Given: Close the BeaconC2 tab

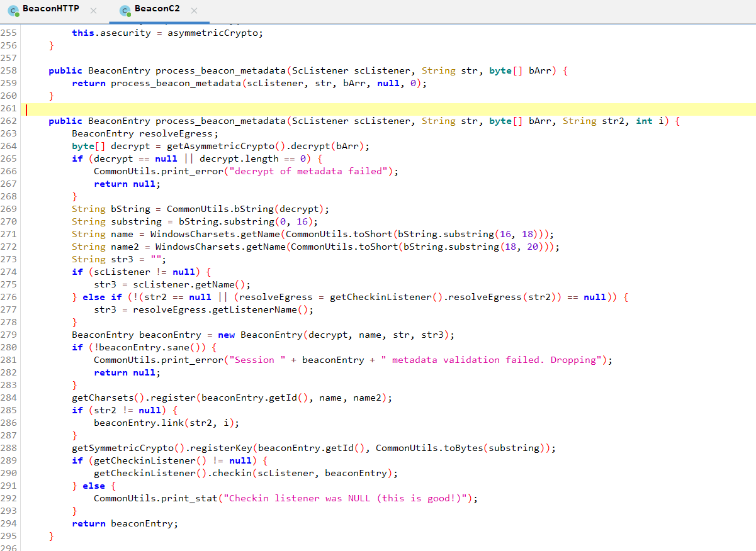Looking at the screenshot, I should 194,11.
